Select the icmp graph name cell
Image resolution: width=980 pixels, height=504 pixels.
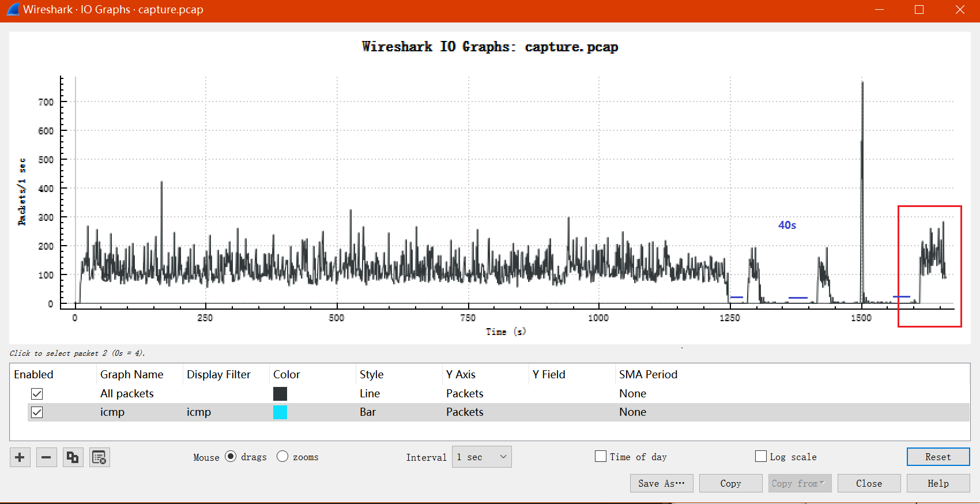(112, 412)
